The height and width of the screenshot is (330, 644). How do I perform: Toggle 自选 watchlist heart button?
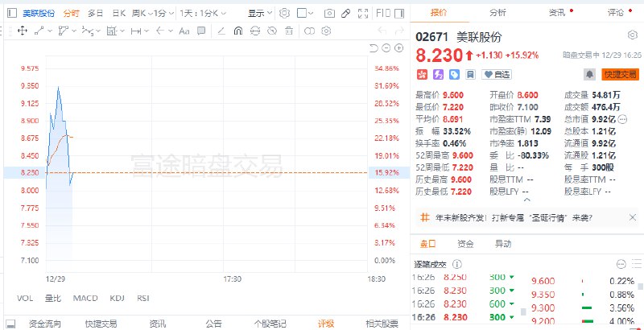tap(497, 74)
